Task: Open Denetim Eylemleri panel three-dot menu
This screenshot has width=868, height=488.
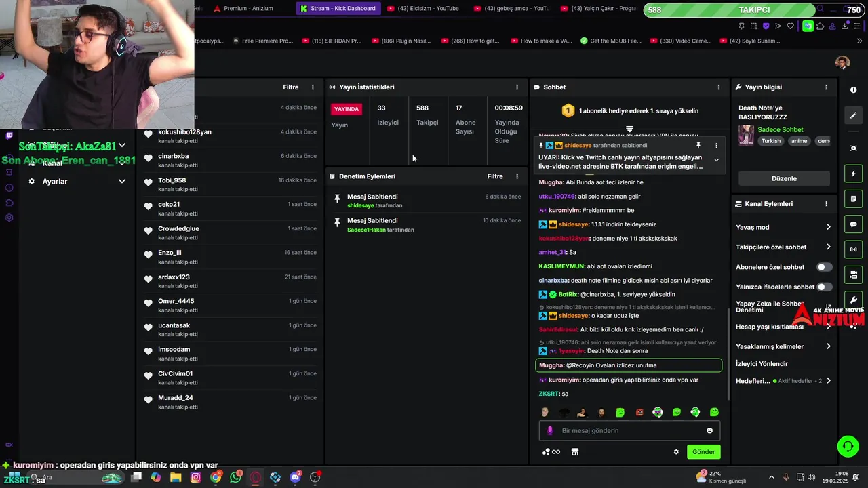Action: point(517,176)
